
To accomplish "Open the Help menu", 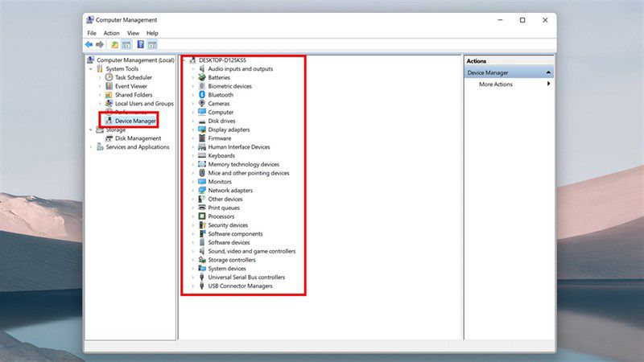I will click(152, 33).
